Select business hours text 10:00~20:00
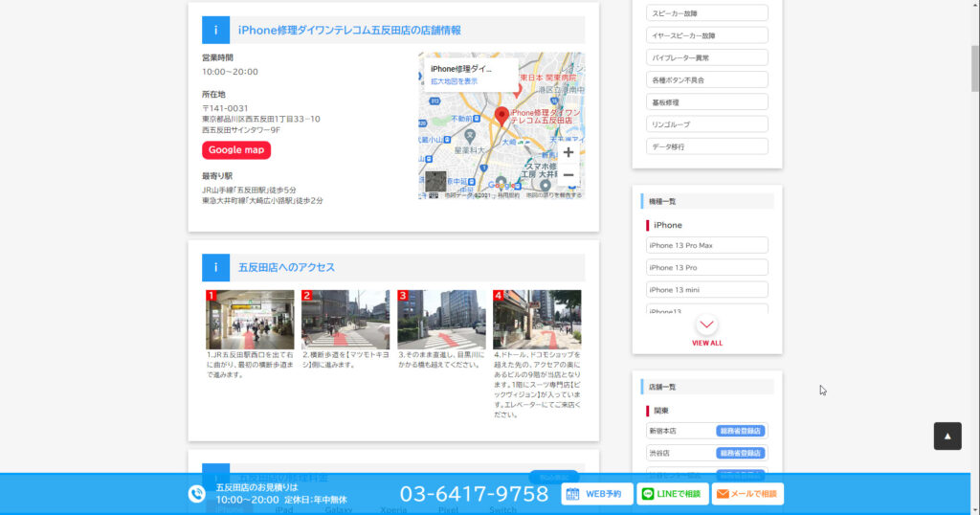This screenshot has width=980, height=515. pyautogui.click(x=230, y=72)
